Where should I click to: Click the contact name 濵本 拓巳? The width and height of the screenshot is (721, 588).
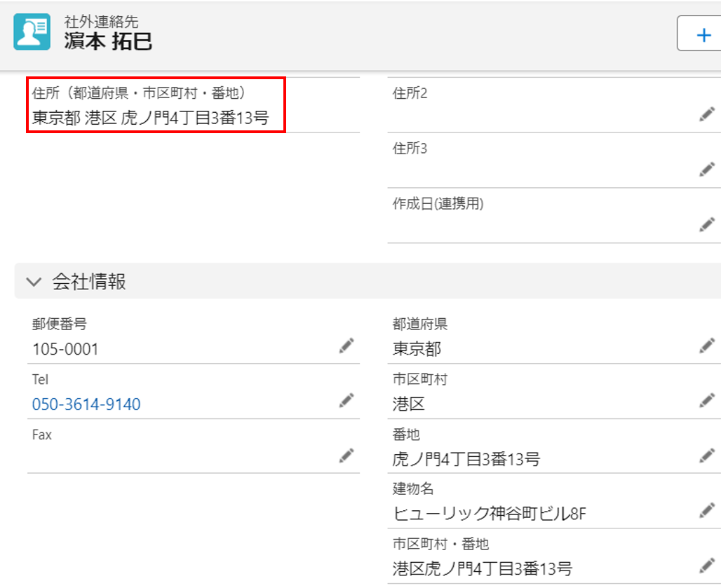click(x=107, y=41)
